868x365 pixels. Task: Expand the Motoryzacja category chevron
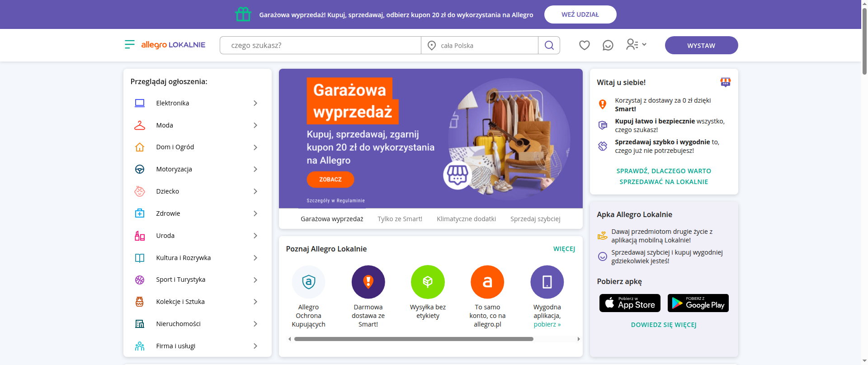(255, 169)
